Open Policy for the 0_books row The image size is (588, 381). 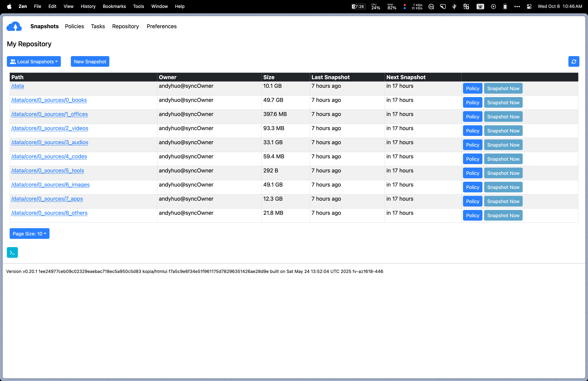[x=472, y=103]
